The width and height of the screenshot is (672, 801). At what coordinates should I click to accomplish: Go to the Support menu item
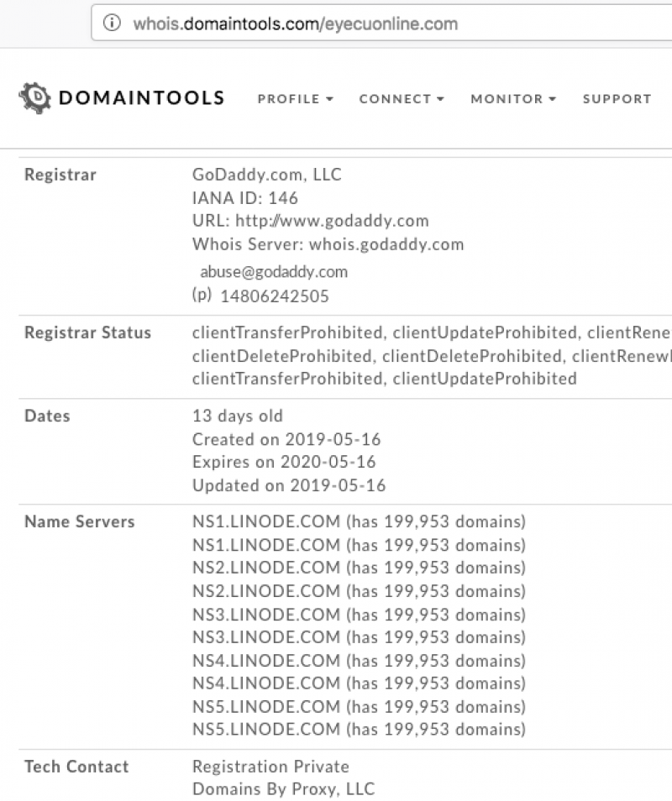click(617, 99)
